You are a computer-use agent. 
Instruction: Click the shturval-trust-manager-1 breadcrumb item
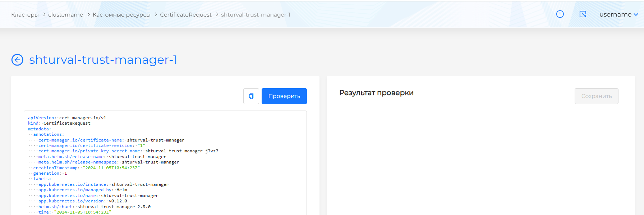(x=256, y=15)
